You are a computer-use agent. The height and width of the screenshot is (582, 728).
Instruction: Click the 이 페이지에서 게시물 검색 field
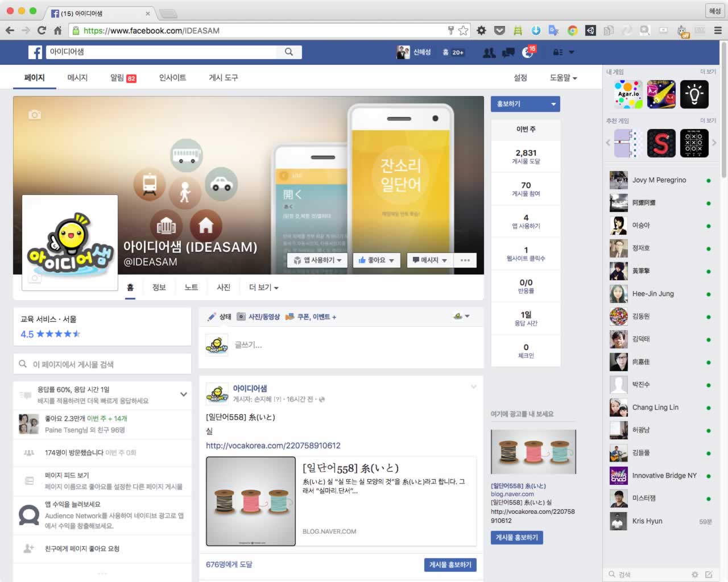[102, 364]
